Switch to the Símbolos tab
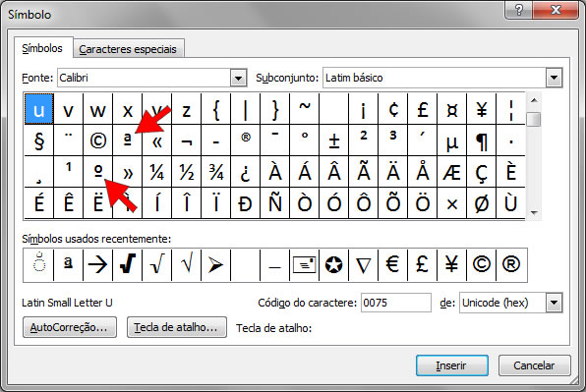The width and height of the screenshot is (586, 392). pyautogui.click(x=42, y=48)
